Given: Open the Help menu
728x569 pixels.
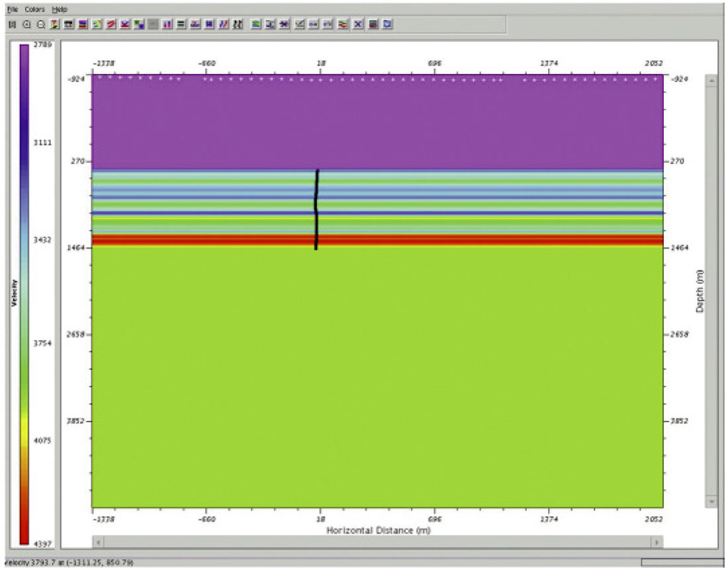Looking at the screenshot, I should point(60,9).
